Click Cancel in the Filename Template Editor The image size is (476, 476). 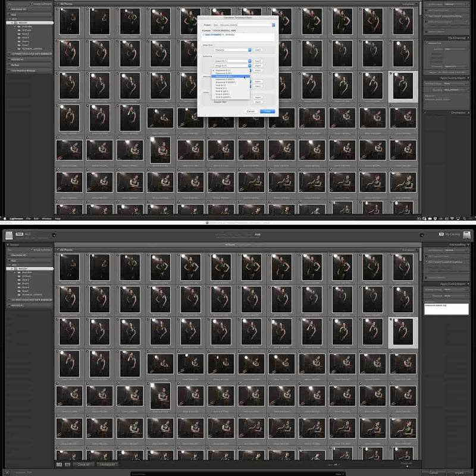(250, 111)
